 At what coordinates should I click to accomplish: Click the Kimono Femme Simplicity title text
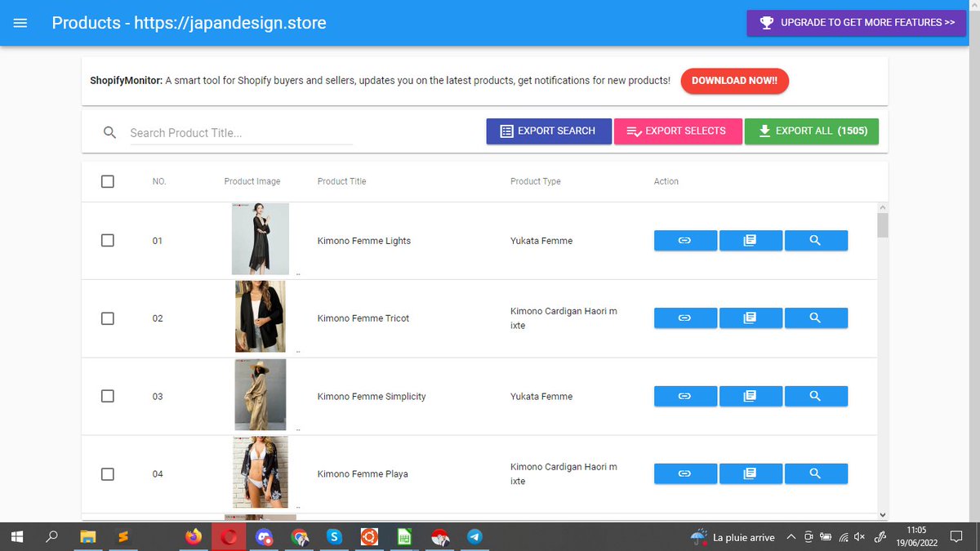372,396
